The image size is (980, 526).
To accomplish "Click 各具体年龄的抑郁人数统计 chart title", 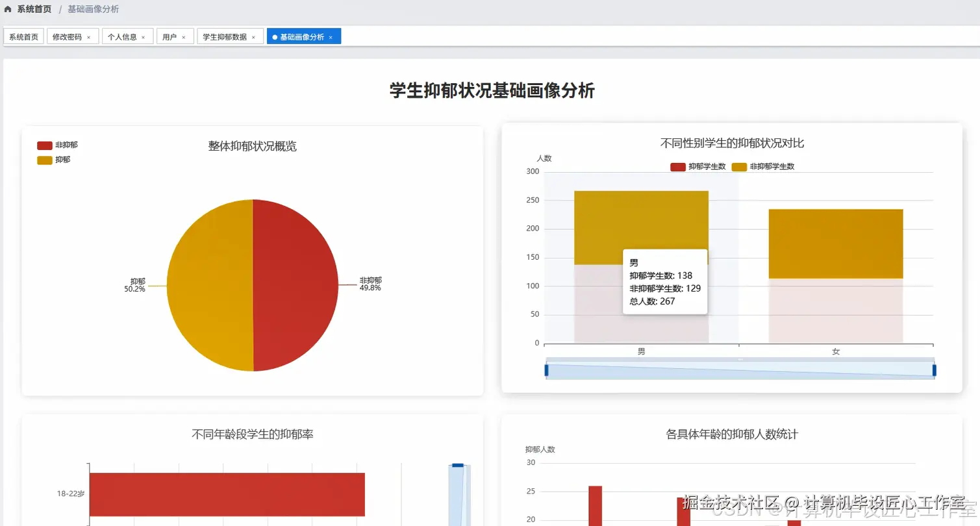I will pos(732,434).
